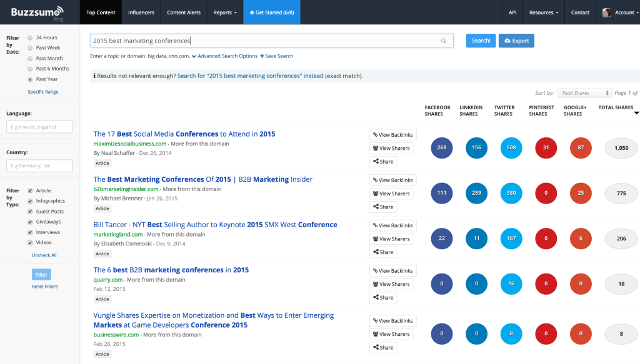The height and width of the screenshot is (364, 640).
Task: Expand Advanced Search Options
Action: [x=224, y=56]
